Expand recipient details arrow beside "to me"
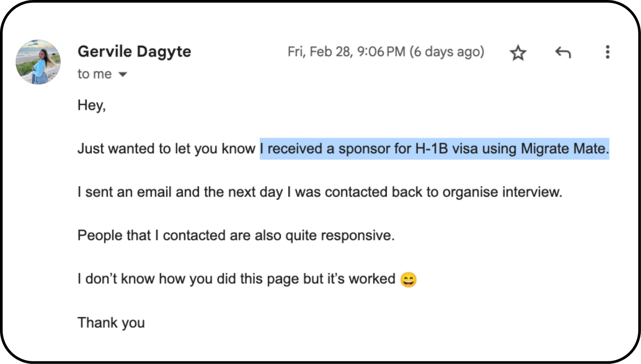The height and width of the screenshot is (364, 641). [x=122, y=74]
